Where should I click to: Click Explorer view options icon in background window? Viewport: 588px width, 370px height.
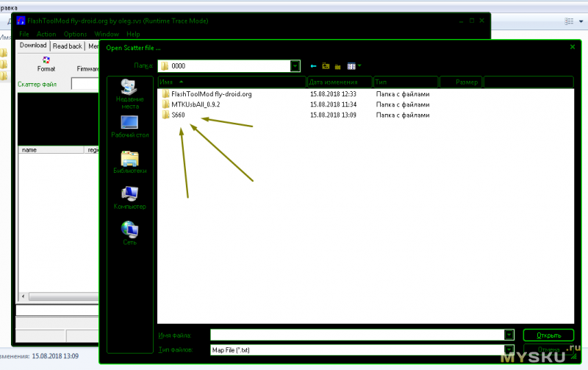569,21
